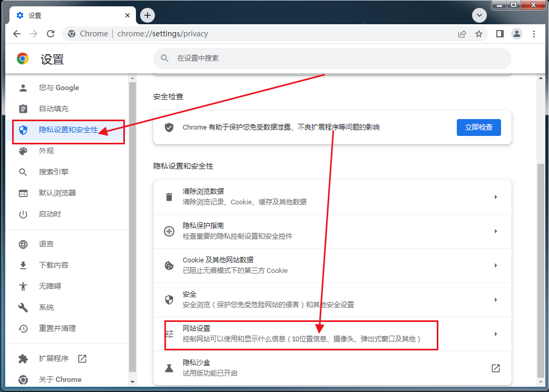The width and height of the screenshot is (549, 392).
Task: Expand the 隐私保护指南 arrow
Action: pos(496,231)
